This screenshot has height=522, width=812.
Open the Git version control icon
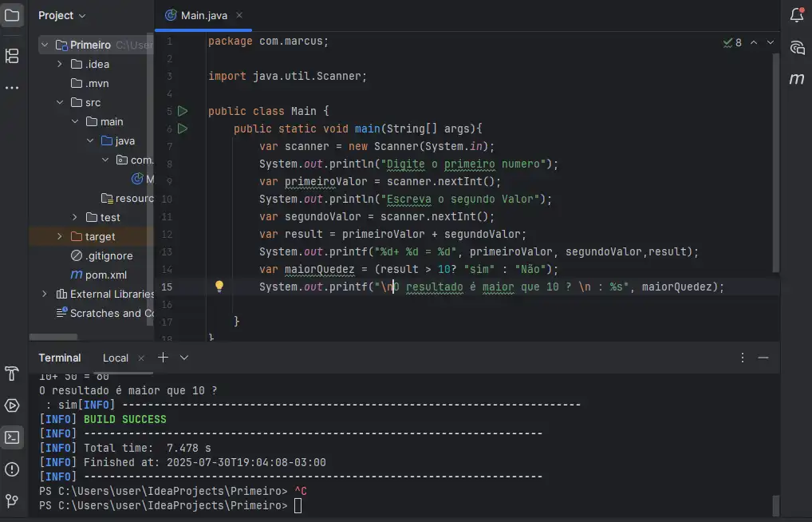click(11, 500)
